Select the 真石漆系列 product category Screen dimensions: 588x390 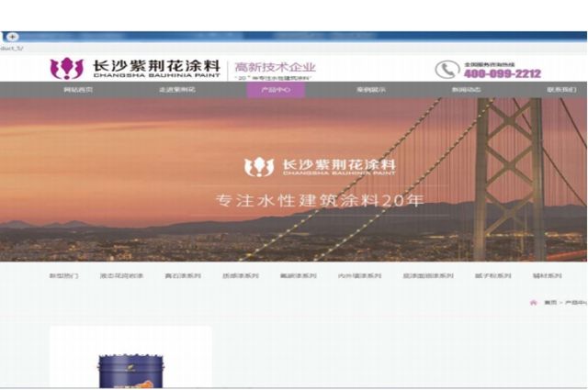tap(183, 275)
